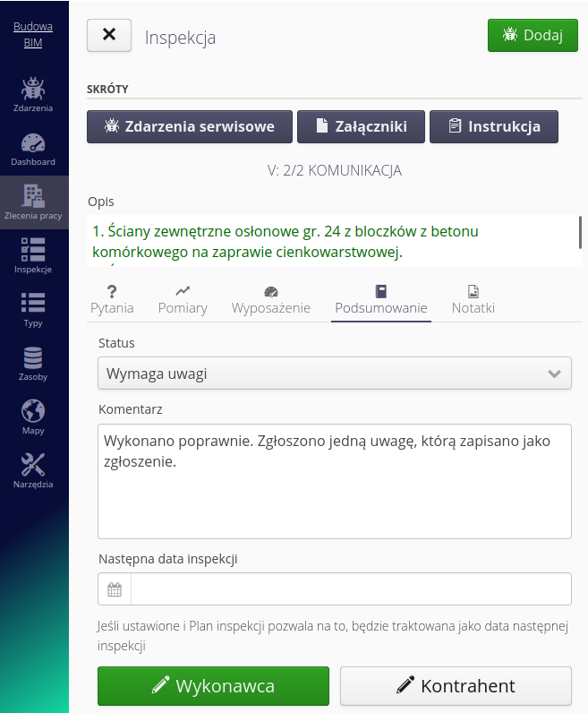The image size is (588, 713).
Task: Switch to the Pytania tab
Action: [x=112, y=299]
